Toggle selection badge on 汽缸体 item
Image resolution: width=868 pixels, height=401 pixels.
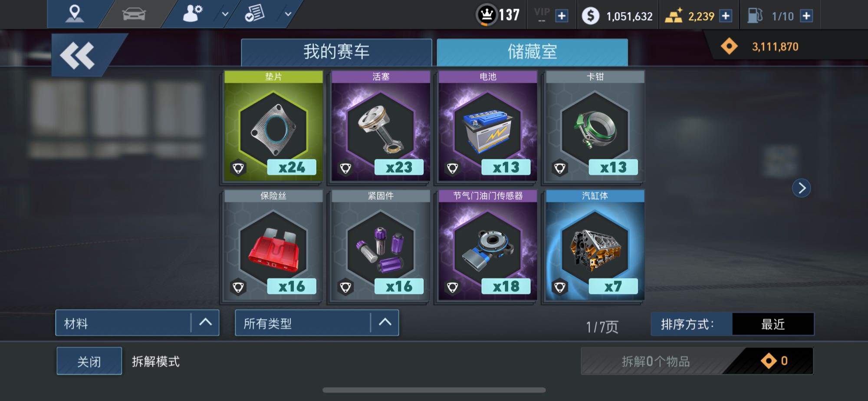[x=560, y=287]
